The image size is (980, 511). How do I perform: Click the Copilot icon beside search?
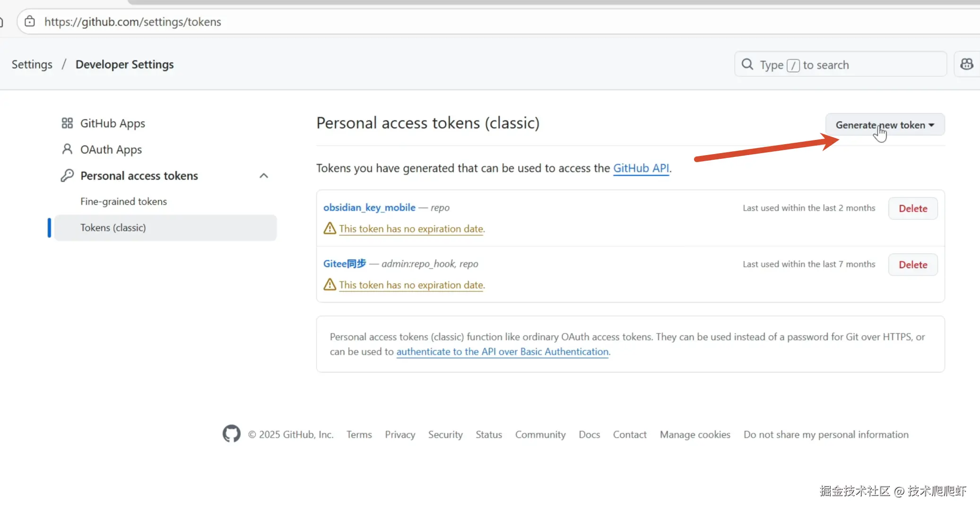click(x=966, y=64)
